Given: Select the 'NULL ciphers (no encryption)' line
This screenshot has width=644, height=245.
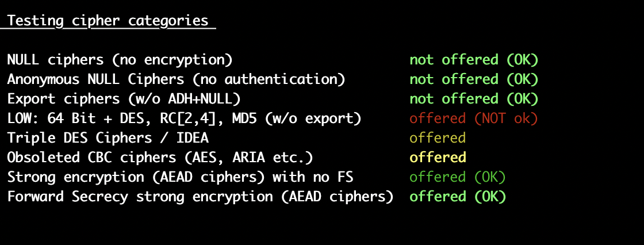Looking at the screenshot, I should [120, 60].
